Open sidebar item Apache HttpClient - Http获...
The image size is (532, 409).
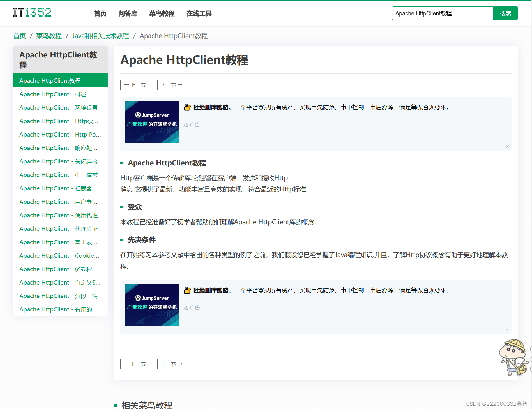tap(60, 121)
